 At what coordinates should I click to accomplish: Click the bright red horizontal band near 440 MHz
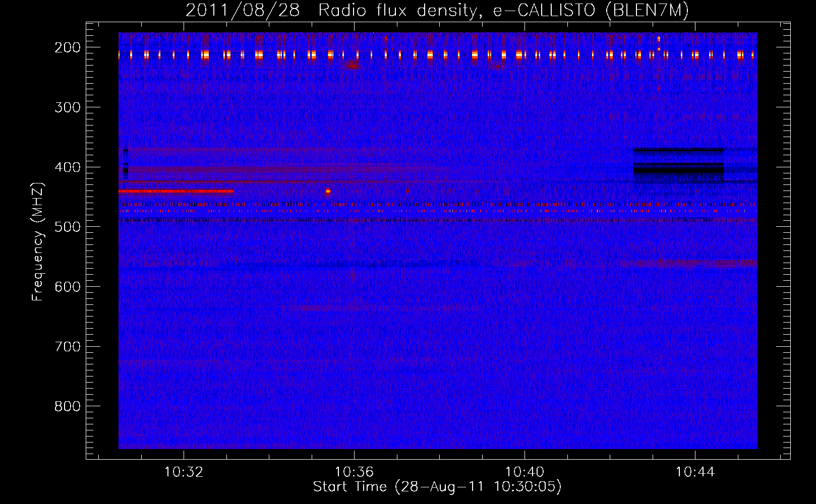176,191
